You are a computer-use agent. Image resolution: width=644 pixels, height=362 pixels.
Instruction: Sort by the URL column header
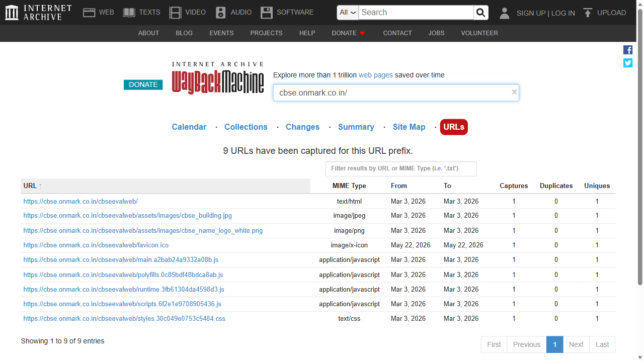coord(166,186)
